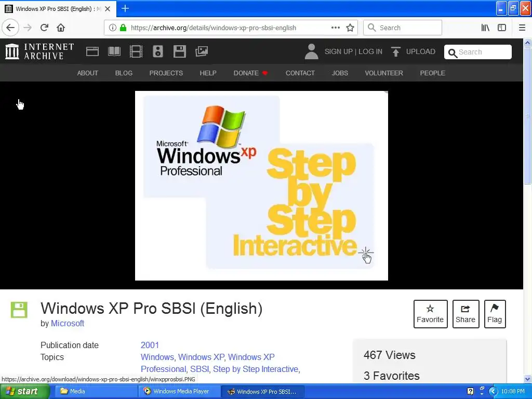Screen dimensions: 532x399
Task: Click the Flag button
Action: (x=495, y=314)
